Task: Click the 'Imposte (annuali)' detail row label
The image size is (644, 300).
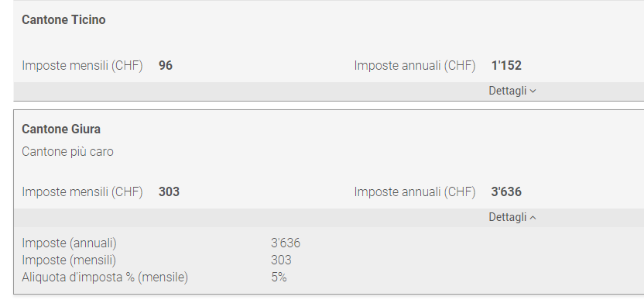Action: click(69, 243)
